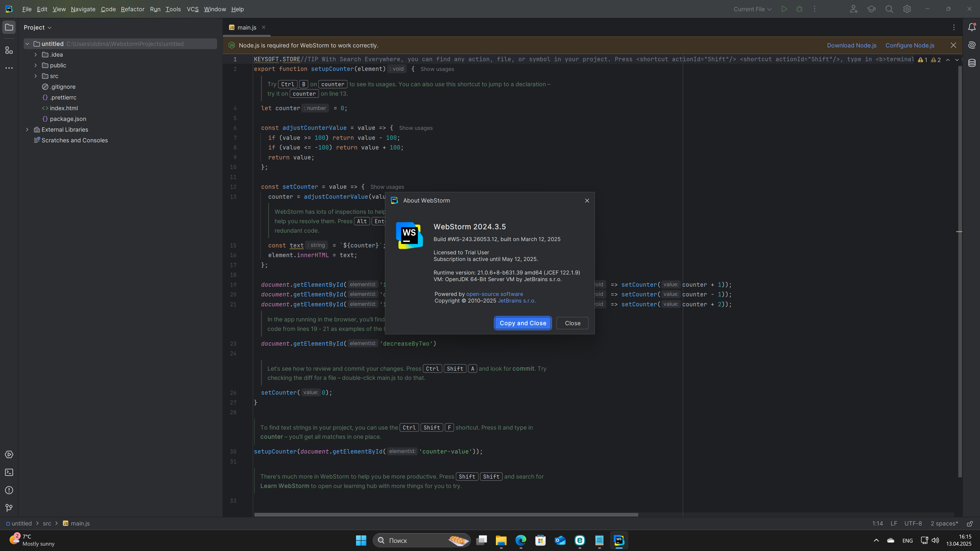980x551 pixels.
Task: Open the Code With Me icon
Action: (854, 9)
